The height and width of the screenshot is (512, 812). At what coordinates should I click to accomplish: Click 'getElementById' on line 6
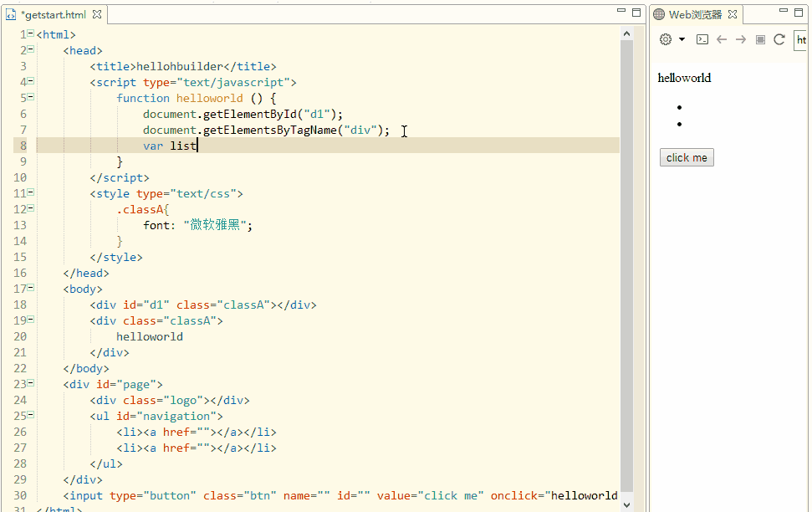coord(249,114)
